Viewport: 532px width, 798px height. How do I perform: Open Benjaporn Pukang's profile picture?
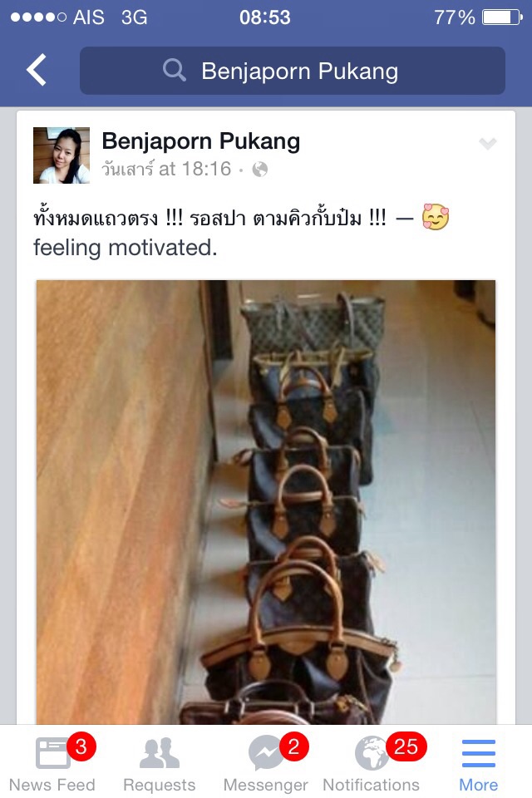coord(62,155)
